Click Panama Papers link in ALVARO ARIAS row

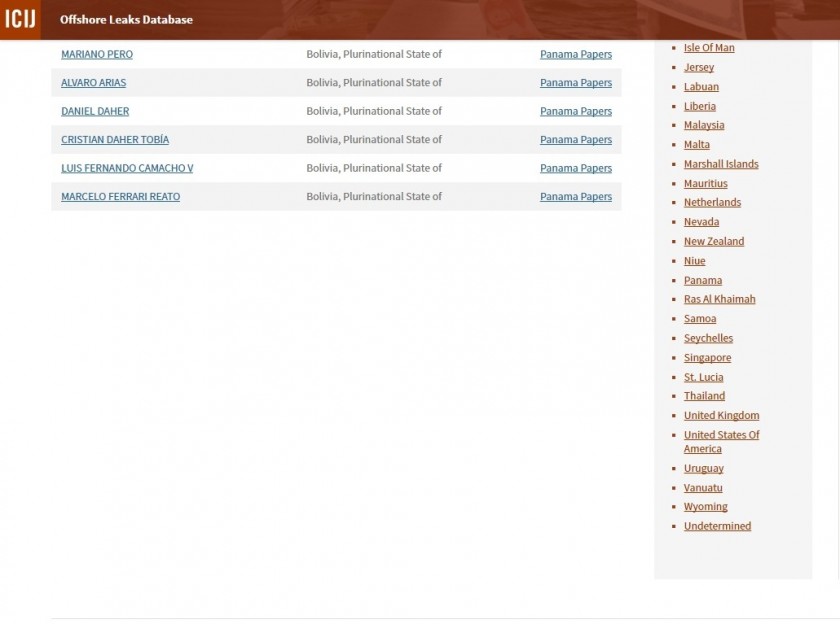576,82
